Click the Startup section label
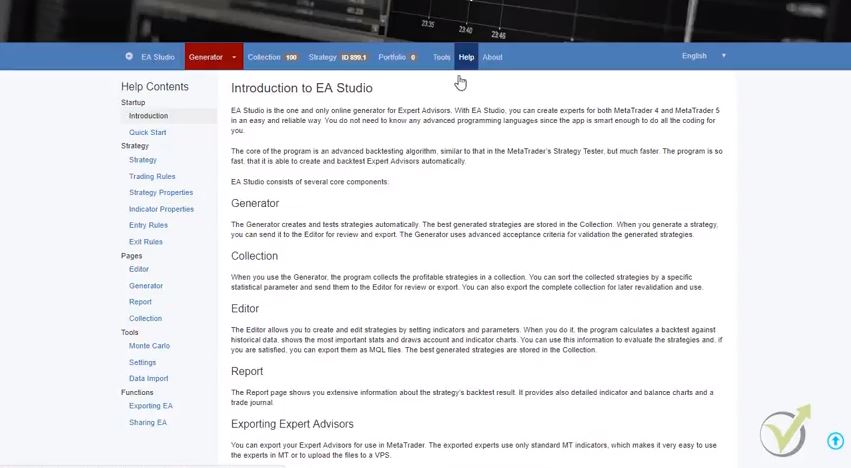 133,103
